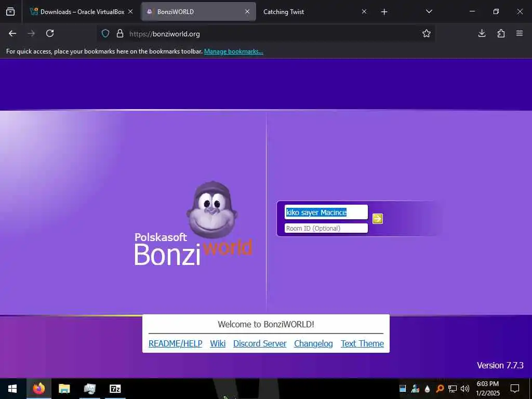The height and width of the screenshot is (399, 532).
Task: Click the orange magnifier tray icon
Action: point(440,389)
